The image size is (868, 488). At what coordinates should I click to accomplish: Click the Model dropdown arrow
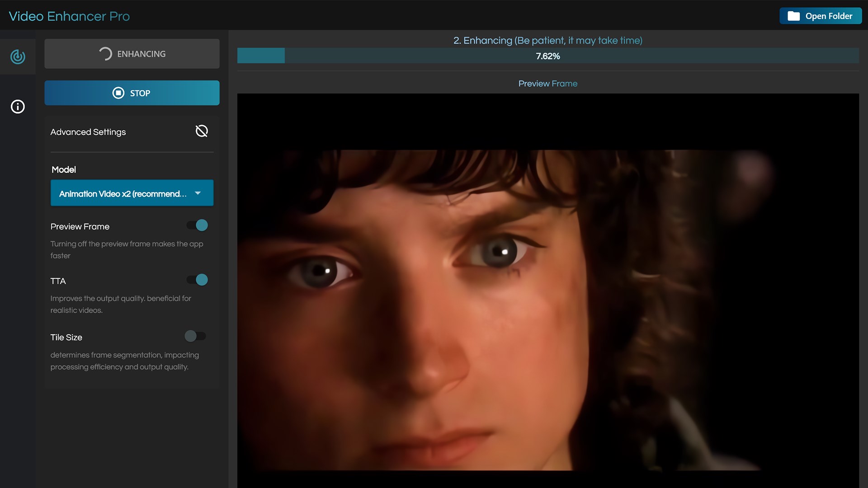[x=198, y=193]
